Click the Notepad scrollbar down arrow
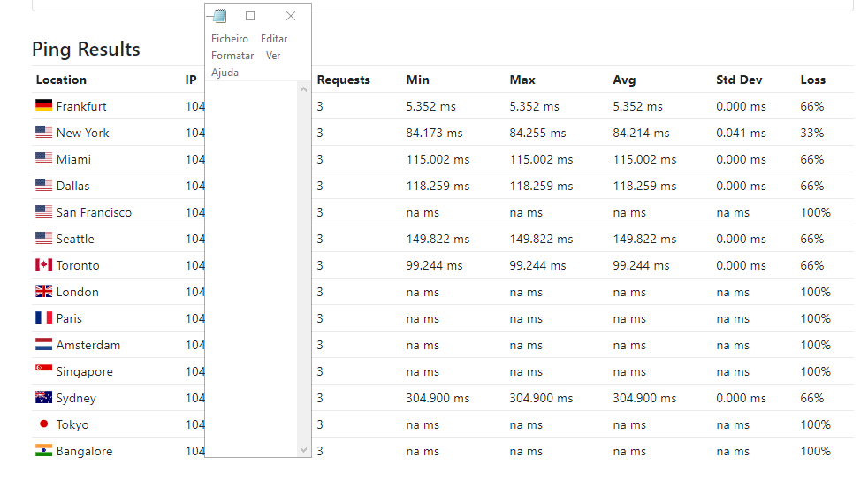This screenshot has height=481, width=868. click(304, 450)
